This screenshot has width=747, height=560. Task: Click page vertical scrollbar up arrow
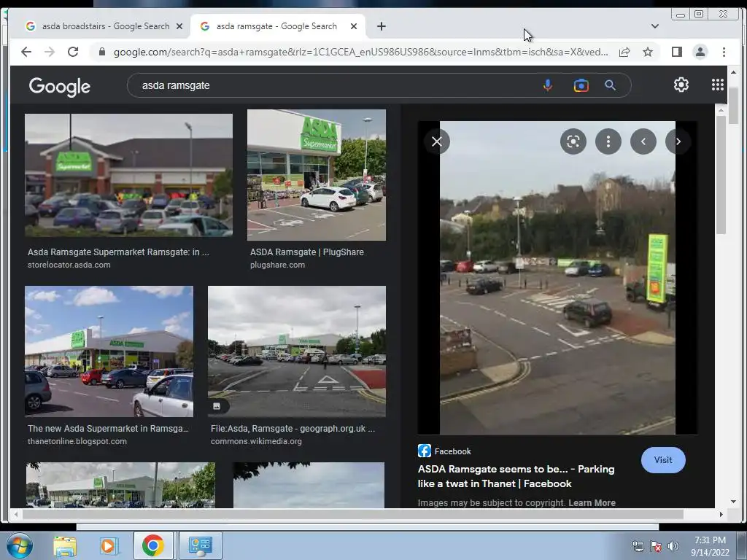pos(733,72)
